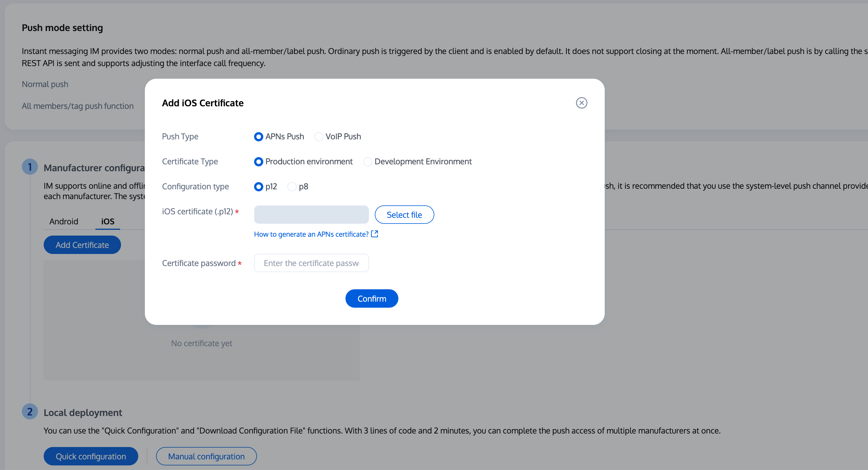Select APNs Push radio button
This screenshot has width=868, height=470.
click(x=258, y=136)
